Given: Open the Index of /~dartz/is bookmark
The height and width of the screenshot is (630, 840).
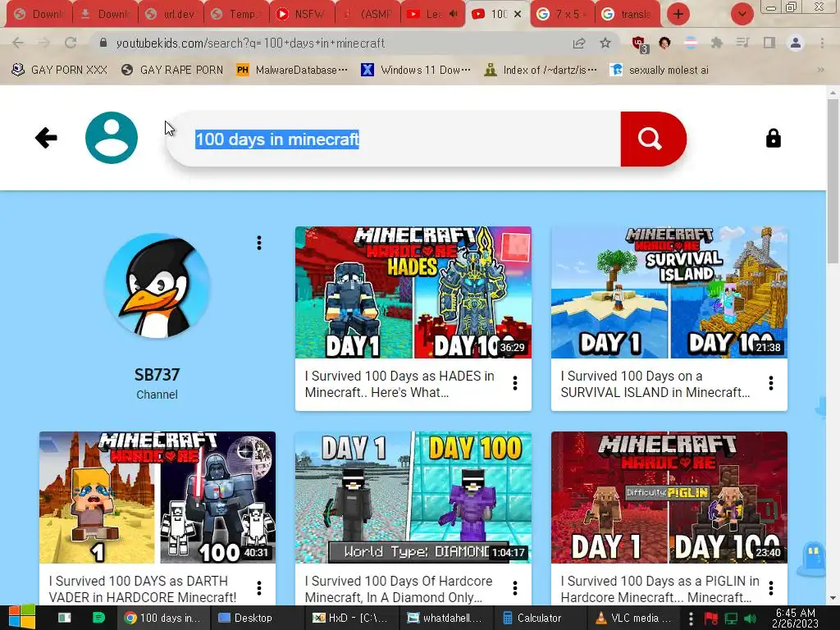Looking at the screenshot, I should (541, 70).
